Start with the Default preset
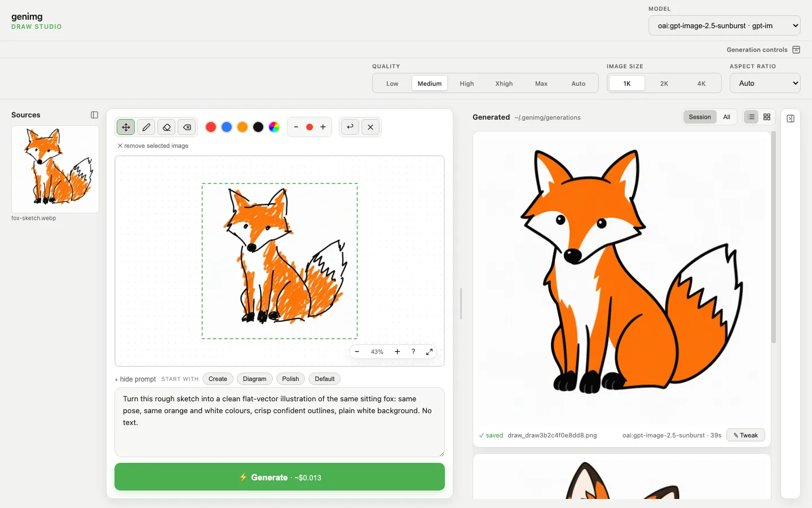The image size is (812, 508). pyautogui.click(x=325, y=379)
